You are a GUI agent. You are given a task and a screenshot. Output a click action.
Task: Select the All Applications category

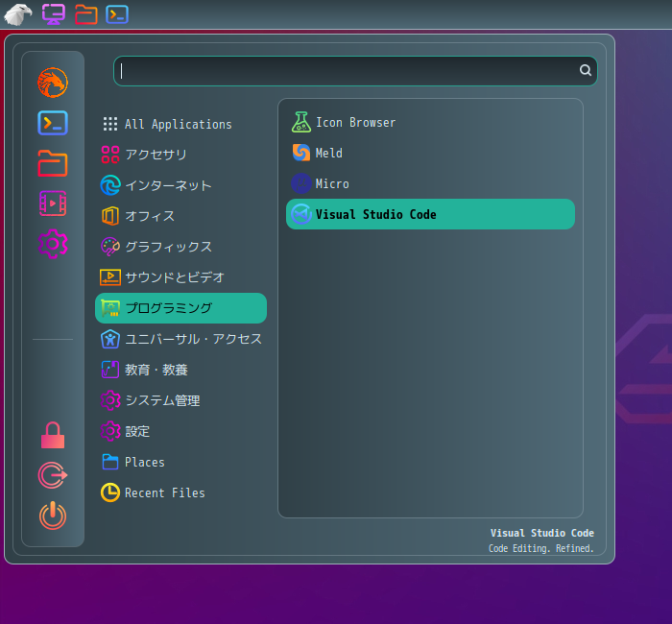180,124
